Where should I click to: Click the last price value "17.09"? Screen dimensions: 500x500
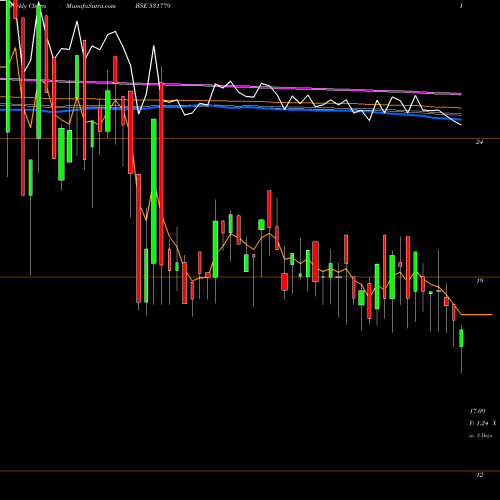[x=477, y=411]
